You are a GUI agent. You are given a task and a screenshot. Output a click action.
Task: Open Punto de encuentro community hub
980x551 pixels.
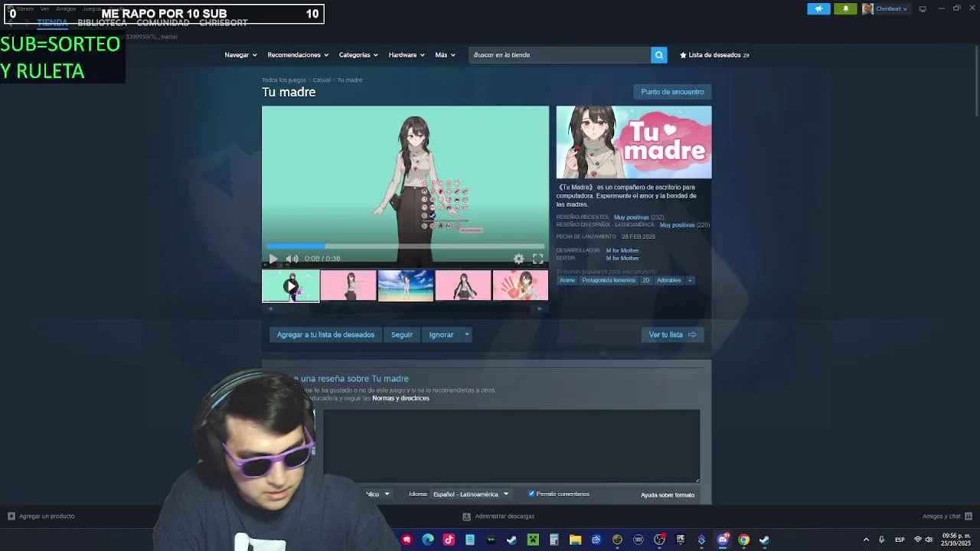(x=672, y=92)
